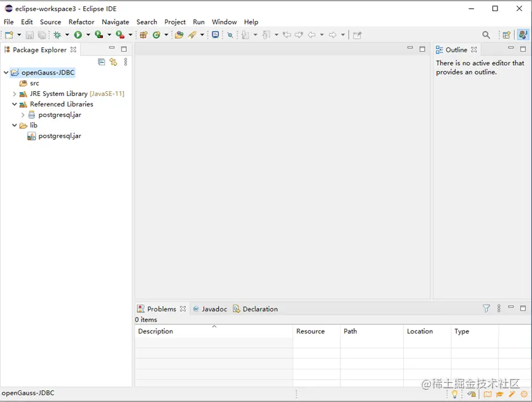532x402 pixels.
Task: Sort problems by Description column header
Action: (x=214, y=331)
